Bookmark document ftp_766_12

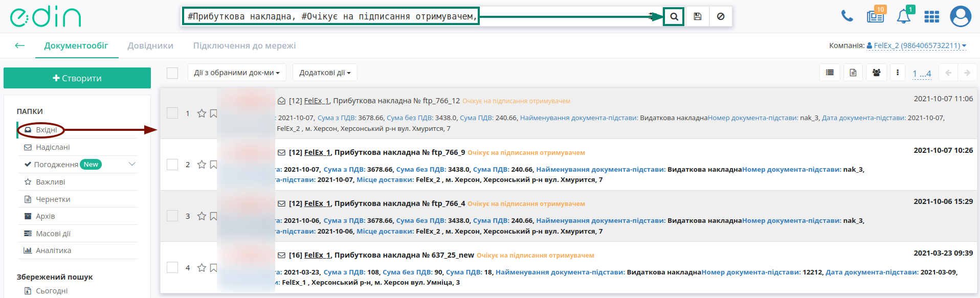(214, 113)
